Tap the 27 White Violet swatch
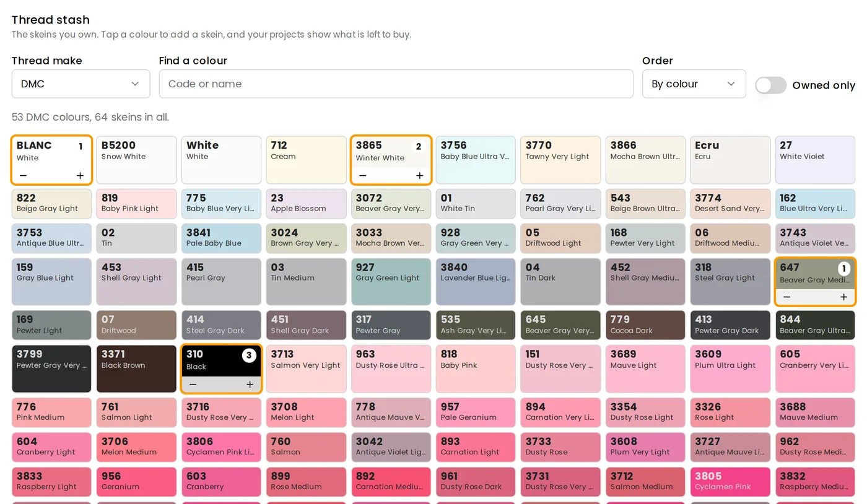Viewport: 867px width, 504px height. click(815, 160)
